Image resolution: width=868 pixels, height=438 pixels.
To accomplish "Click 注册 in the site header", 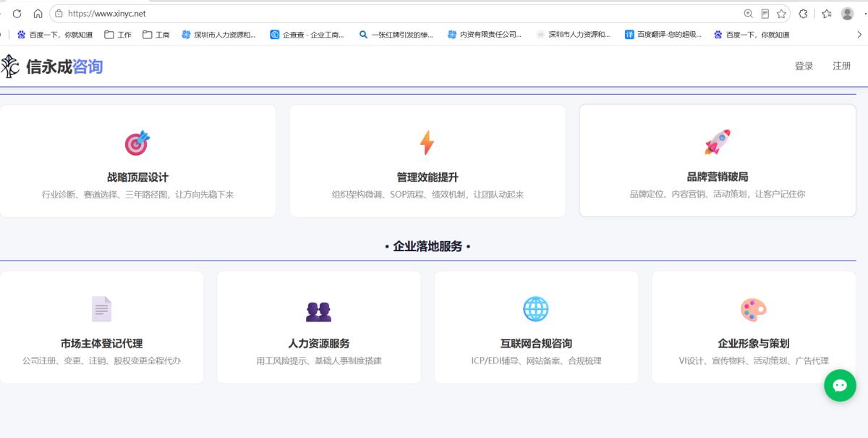I will click(x=841, y=66).
